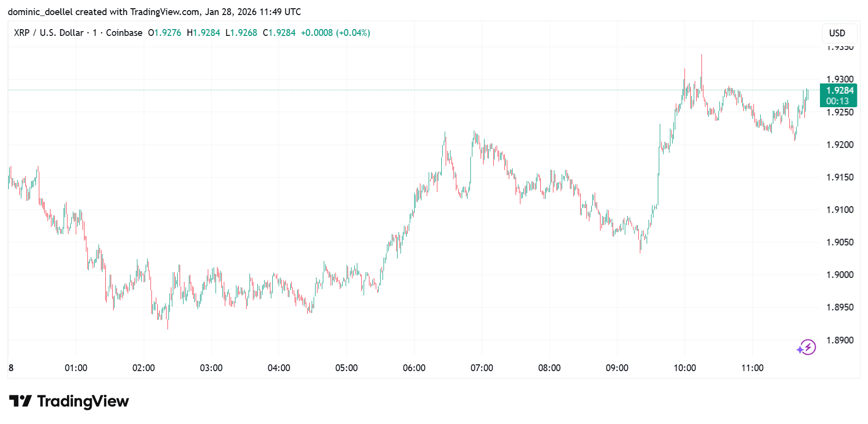This screenshot has width=868, height=424.
Task: Click the TradingView wordmark text
Action: (83, 401)
